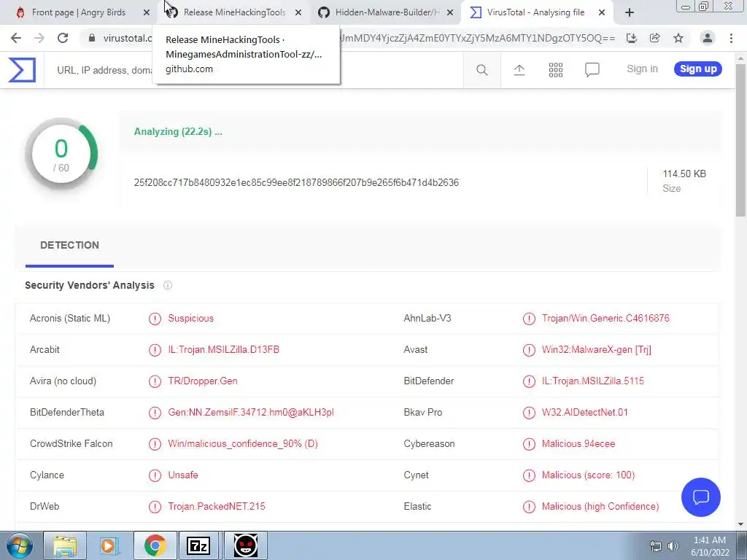Close the VirusTotal tab
The height and width of the screenshot is (560, 747).
[602, 13]
